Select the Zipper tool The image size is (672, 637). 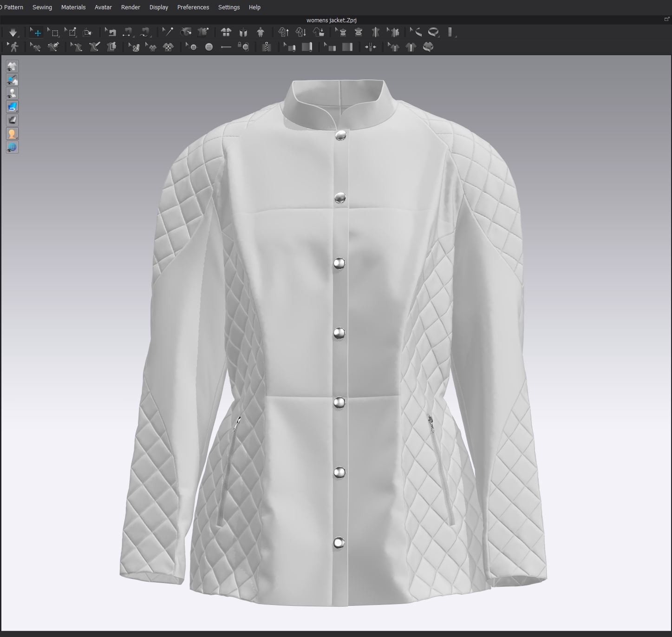tap(267, 46)
